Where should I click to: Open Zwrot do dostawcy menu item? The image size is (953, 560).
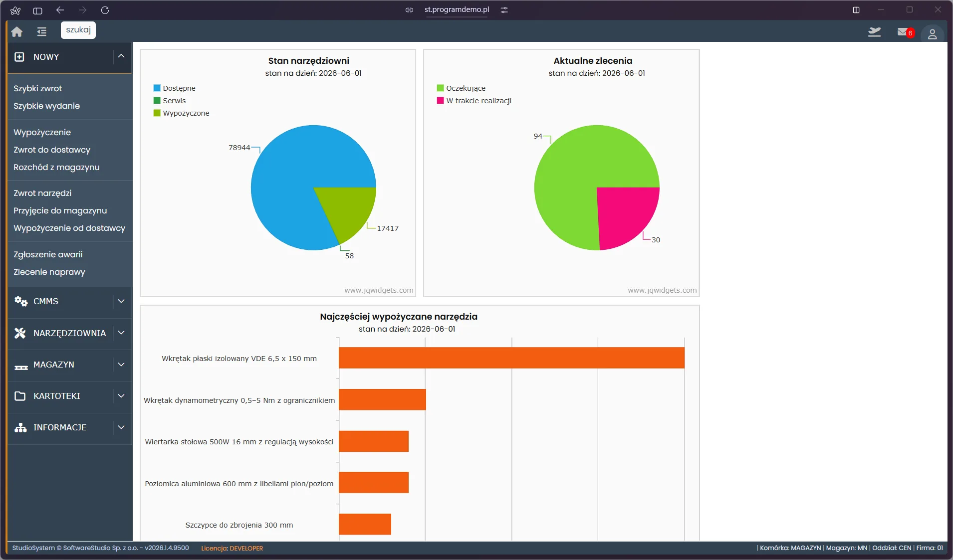(52, 150)
